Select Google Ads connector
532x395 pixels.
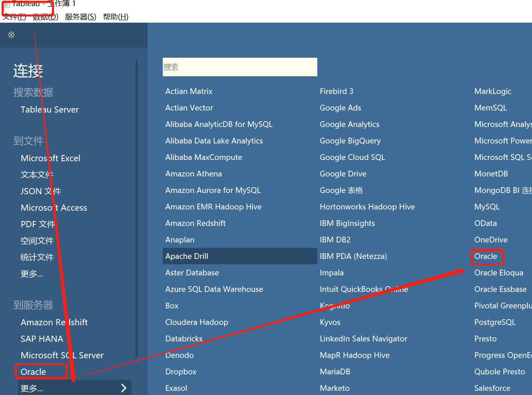(340, 108)
